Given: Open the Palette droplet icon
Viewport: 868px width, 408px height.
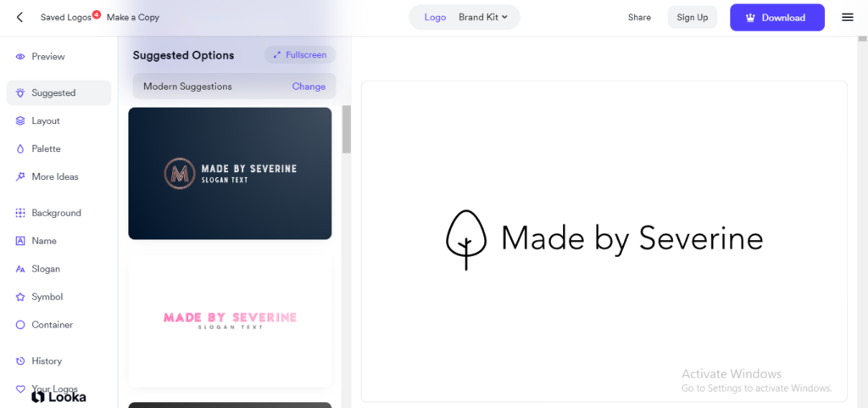Looking at the screenshot, I should (x=20, y=149).
